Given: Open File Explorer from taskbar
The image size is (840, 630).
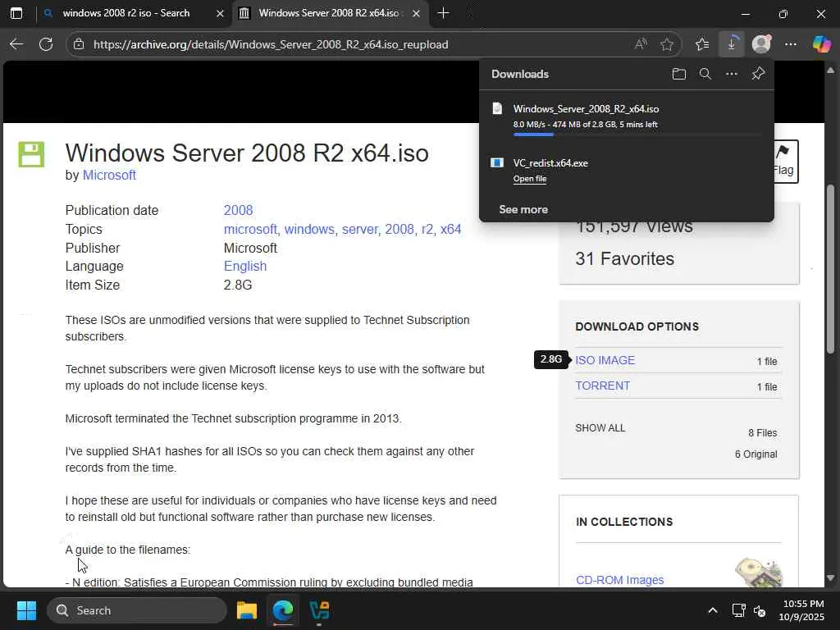Looking at the screenshot, I should pos(247,610).
